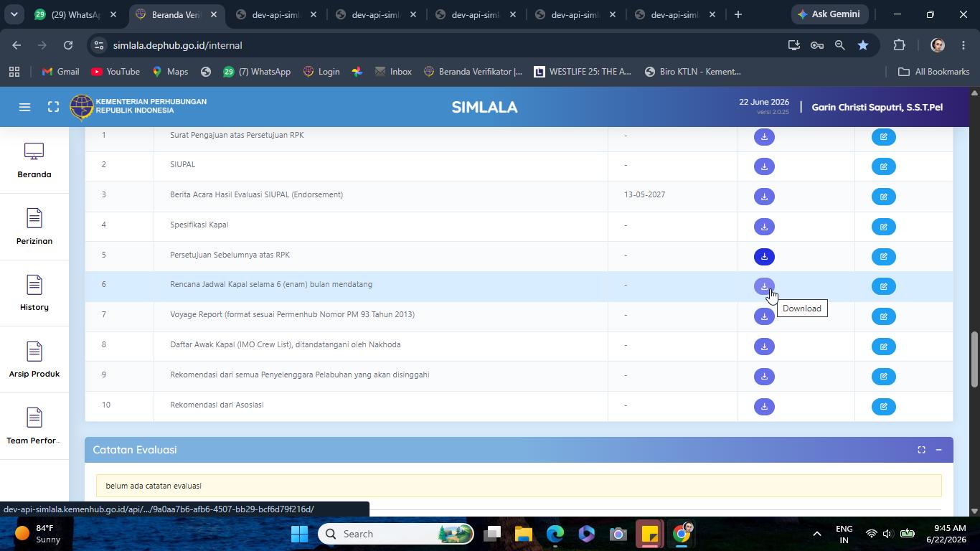Switch to the WhatsApp browser tab
The image size is (980, 551).
pyautogui.click(x=75, y=14)
